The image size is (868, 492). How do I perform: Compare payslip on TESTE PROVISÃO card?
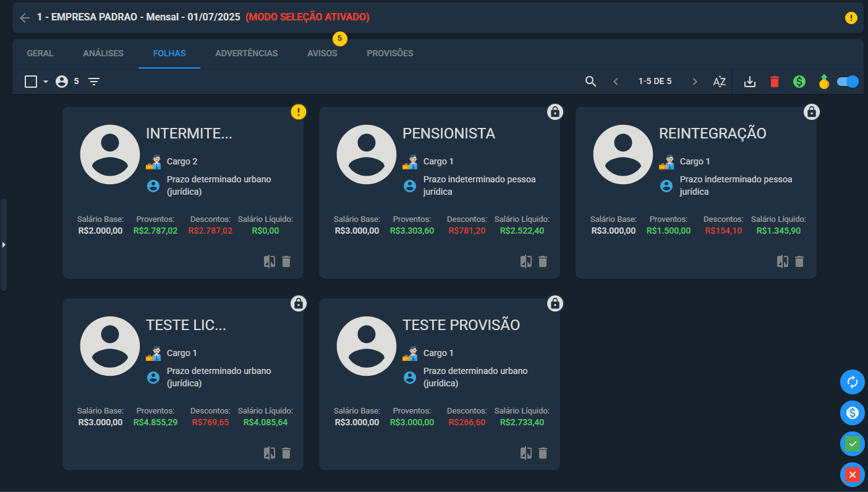(526, 453)
